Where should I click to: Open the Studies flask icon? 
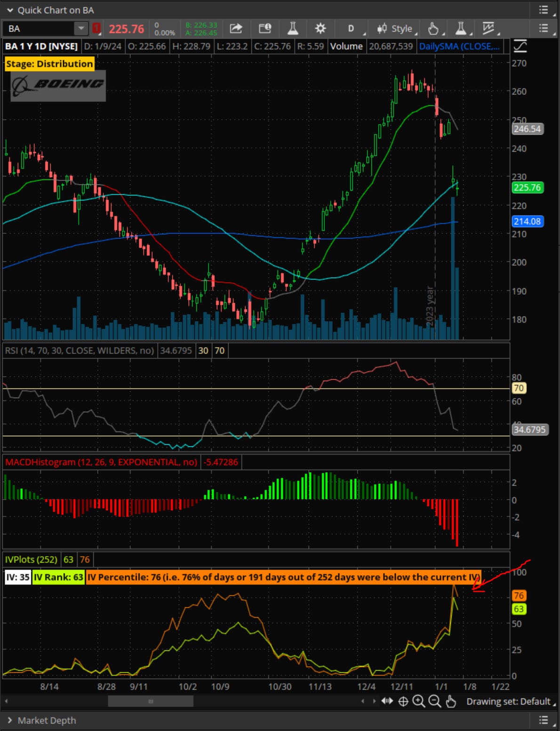tap(293, 28)
